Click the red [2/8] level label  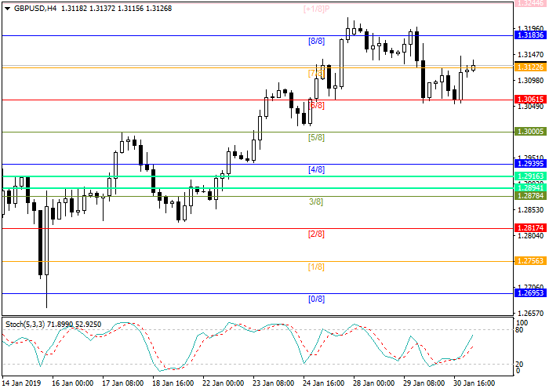pos(316,234)
